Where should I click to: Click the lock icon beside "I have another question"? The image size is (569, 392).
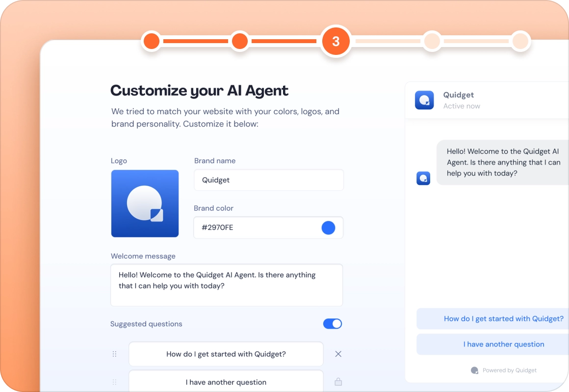(x=338, y=381)
